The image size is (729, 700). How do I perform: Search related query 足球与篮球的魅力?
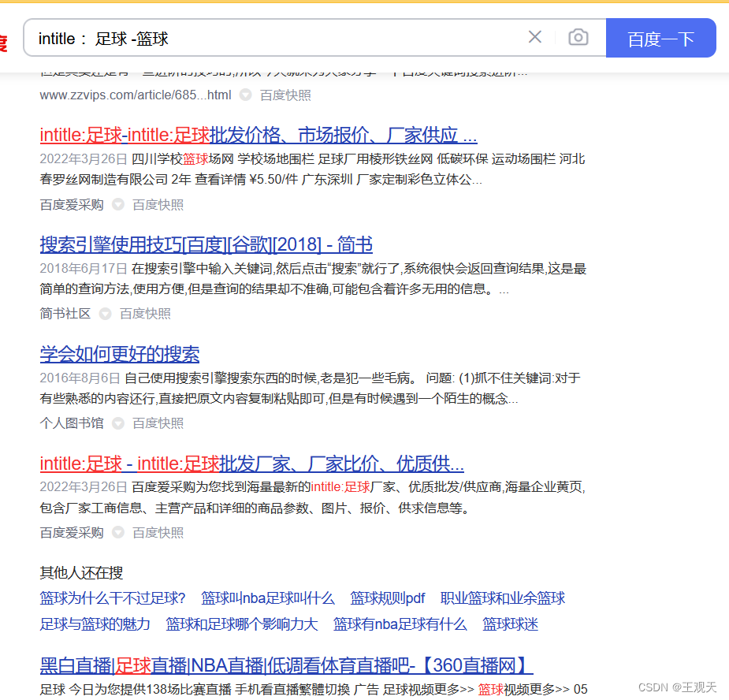coord(95,624)
